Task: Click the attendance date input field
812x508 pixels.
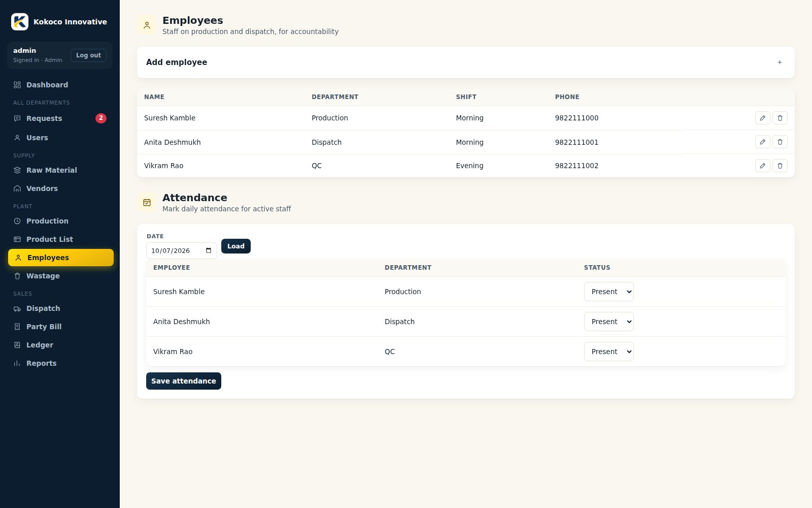Action: 181,250
